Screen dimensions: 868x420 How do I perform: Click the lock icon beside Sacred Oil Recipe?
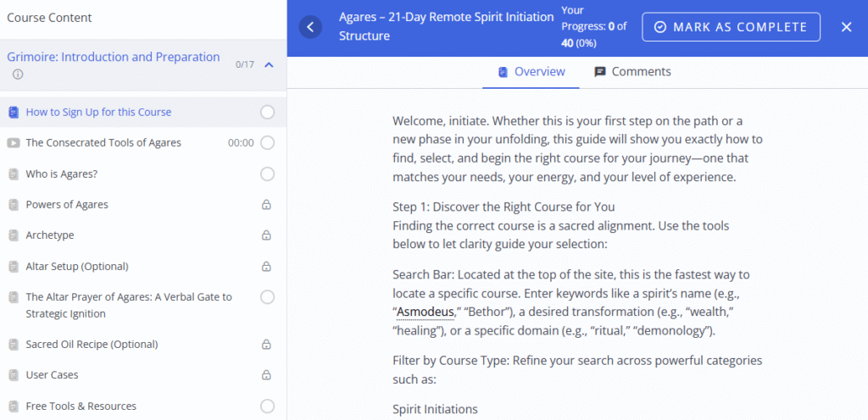pyautogui.click(x=267, y=345)
